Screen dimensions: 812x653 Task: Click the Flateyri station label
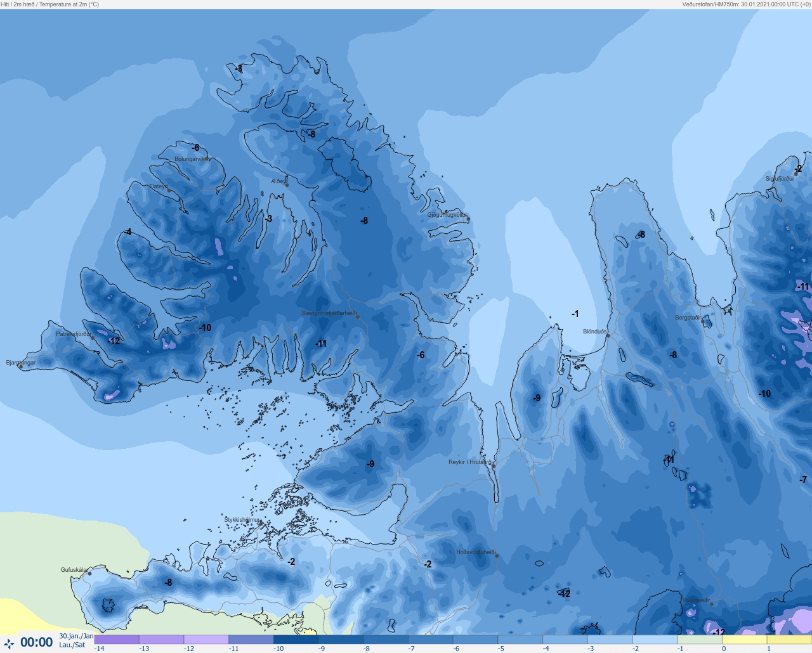pos(158,186)
